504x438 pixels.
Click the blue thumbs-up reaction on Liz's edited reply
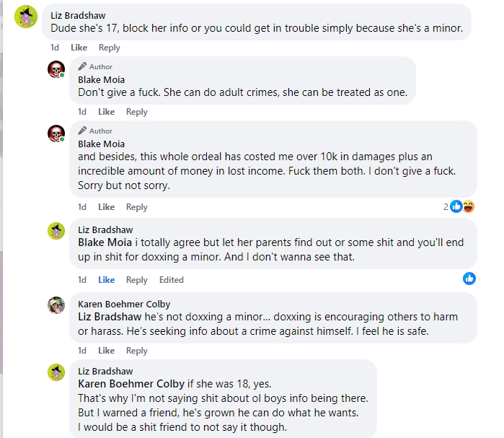(469, 279)
